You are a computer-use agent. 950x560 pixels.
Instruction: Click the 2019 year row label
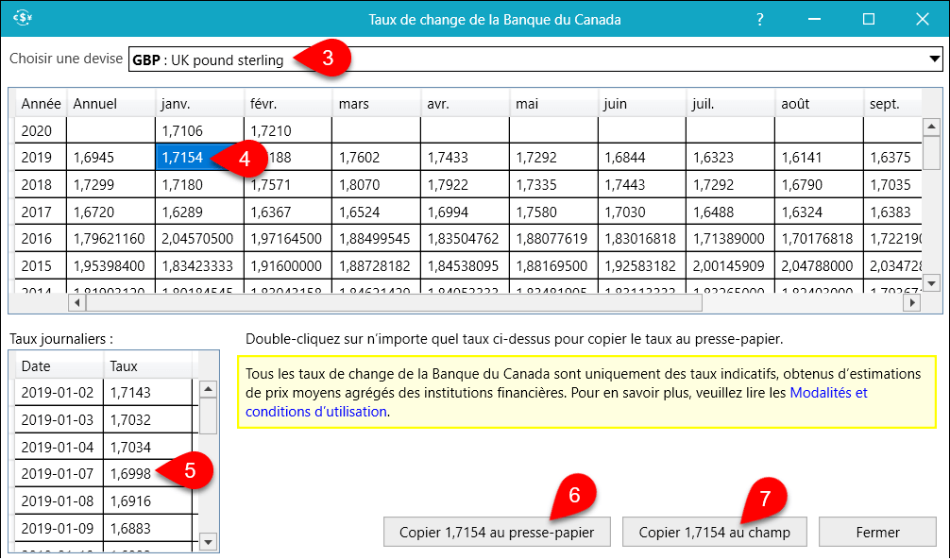pos(41,158)
